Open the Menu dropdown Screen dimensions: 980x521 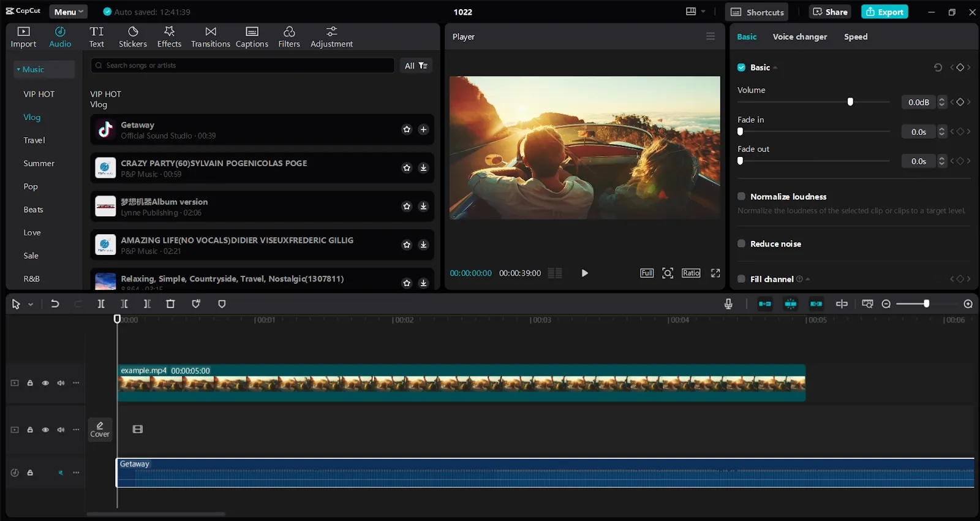pyautogui.click(x=68, y=12)
